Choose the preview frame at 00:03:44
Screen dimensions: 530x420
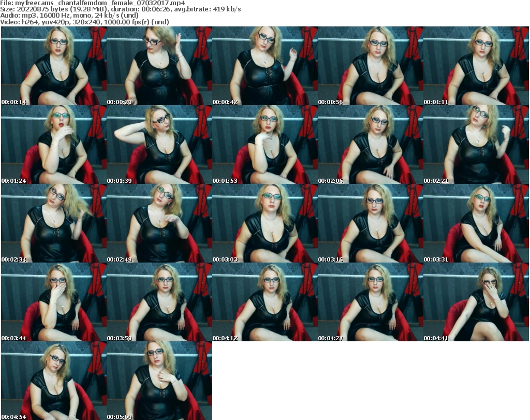54,302
